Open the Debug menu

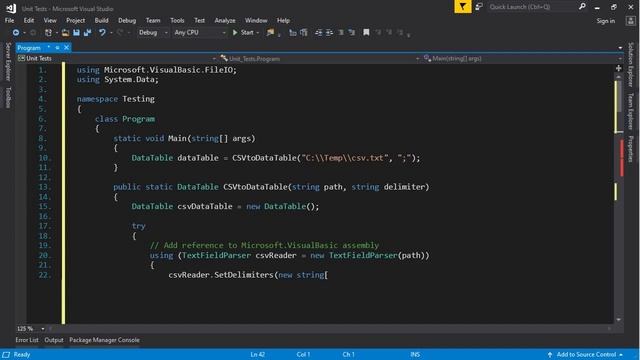coord(127,20)
